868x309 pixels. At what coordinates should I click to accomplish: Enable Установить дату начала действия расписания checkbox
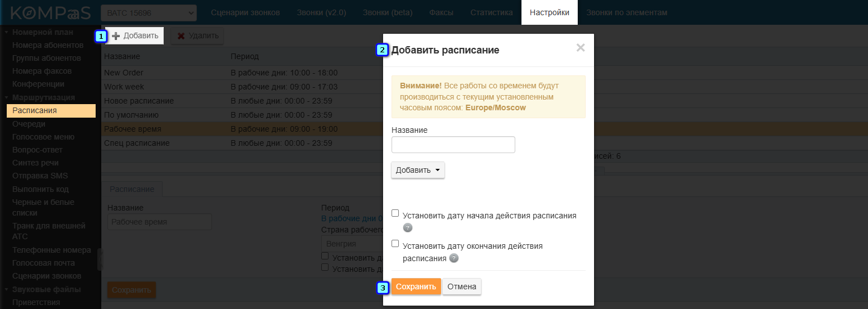(x=395, y=213)
